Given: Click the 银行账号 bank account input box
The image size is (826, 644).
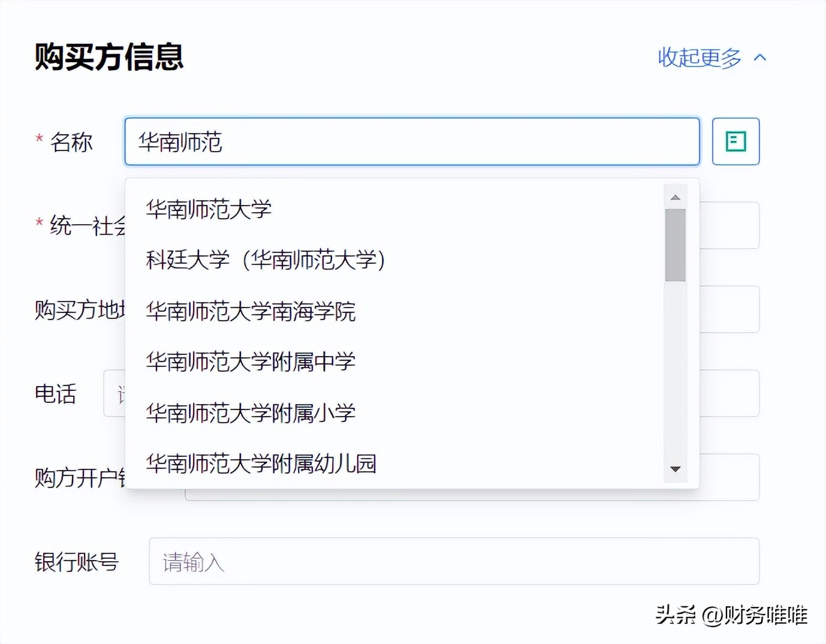Looking at the screenshot, I should pos(454,562).
